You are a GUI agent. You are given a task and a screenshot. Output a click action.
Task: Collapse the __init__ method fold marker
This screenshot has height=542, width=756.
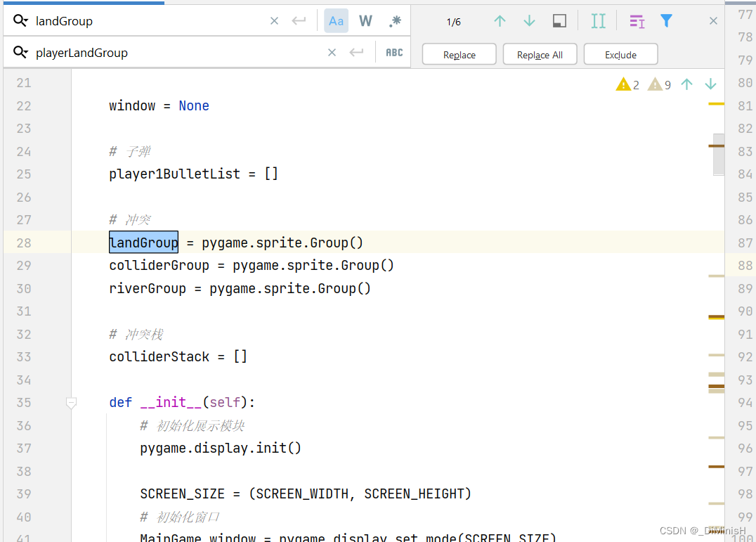(71, 403)
